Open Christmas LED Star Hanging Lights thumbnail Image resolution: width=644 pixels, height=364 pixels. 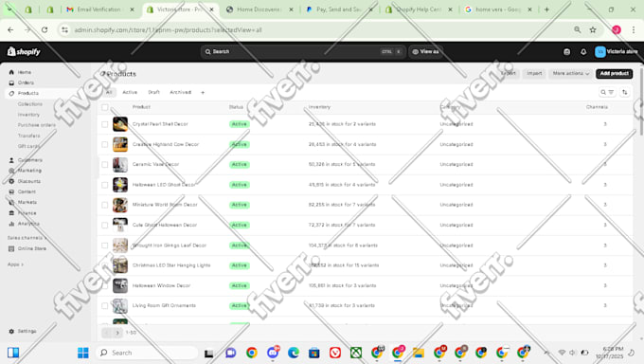pos(120,265)
